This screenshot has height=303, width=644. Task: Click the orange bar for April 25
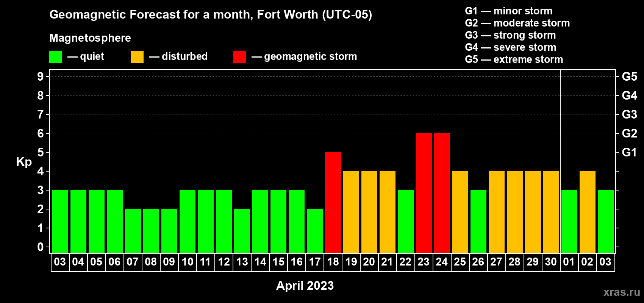(x=460, y=212)
